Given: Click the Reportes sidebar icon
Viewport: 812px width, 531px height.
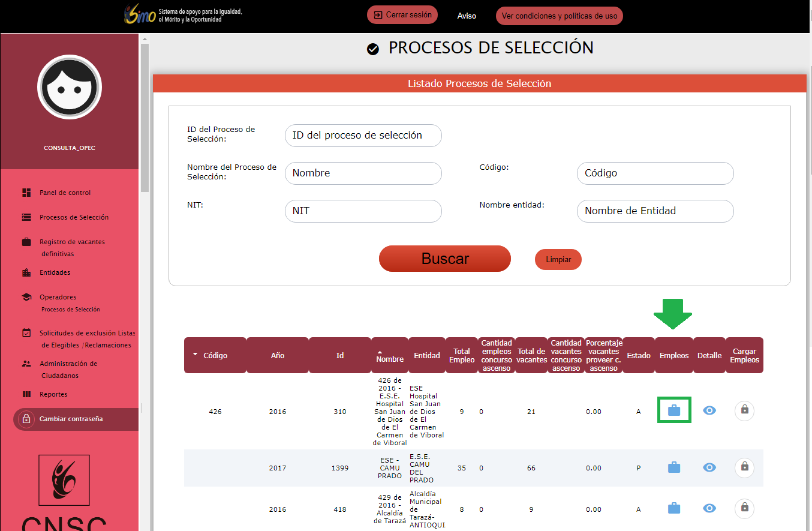Looking at the screenshot, I should tap(26, 394).
